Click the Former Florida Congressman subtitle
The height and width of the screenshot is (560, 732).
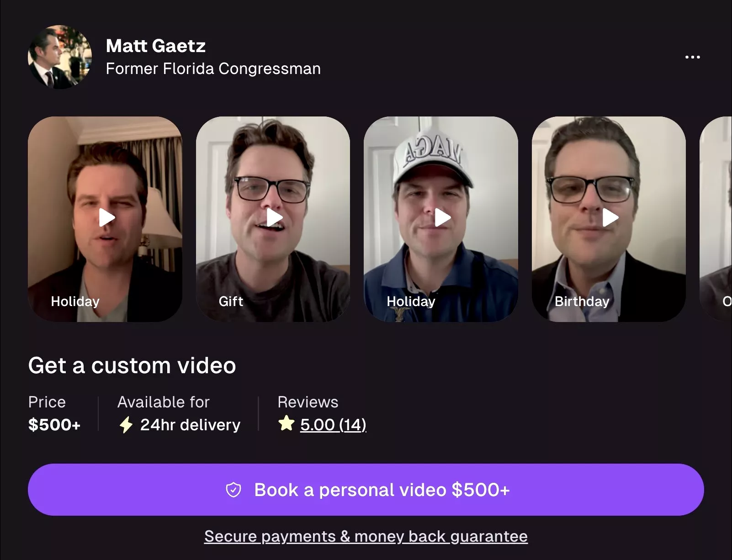(213, 69)
